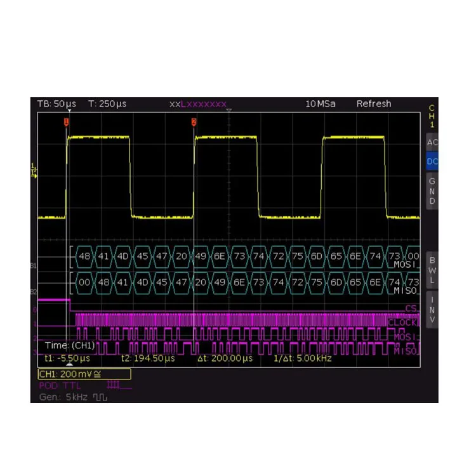Click the magenta MISO logic channel label
Viewport: 476px width, 476px height.
[406, 351]
